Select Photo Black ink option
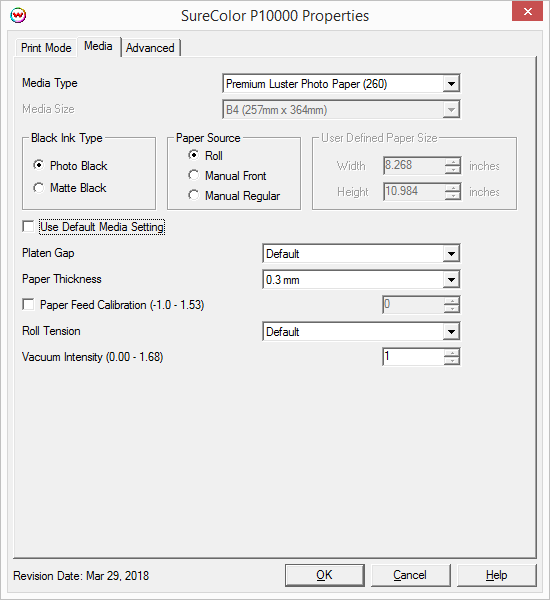550x600 pixels. click(38, 165)
